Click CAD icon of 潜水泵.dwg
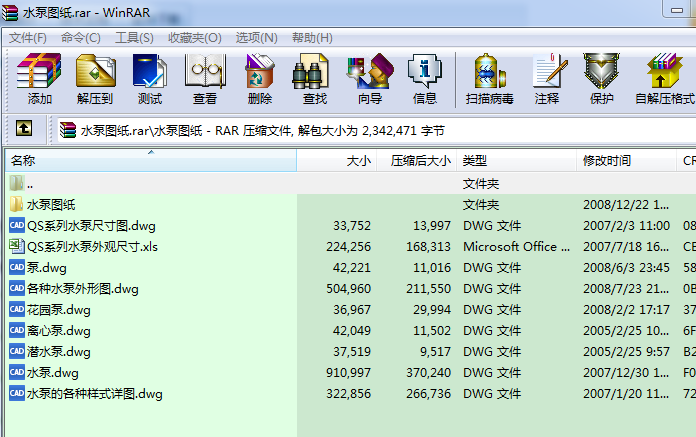The height and width of the screenshot is (437, 696). [16, 351]
